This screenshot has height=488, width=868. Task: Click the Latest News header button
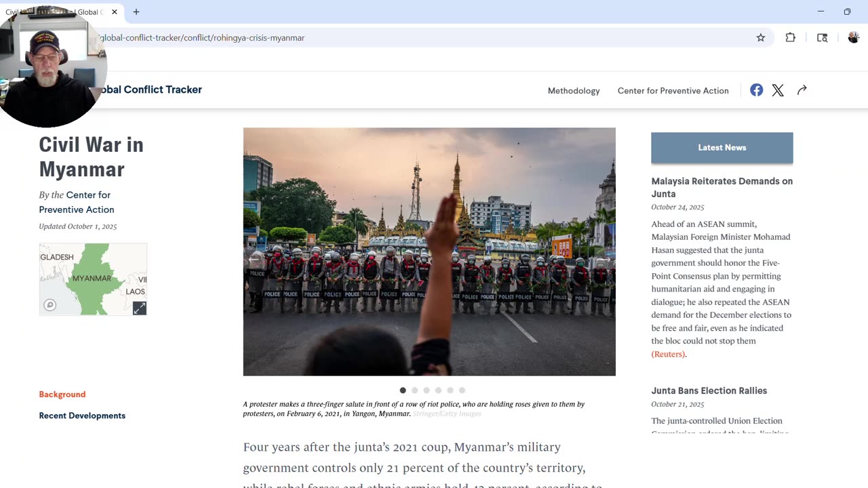(x=722, y=148)
